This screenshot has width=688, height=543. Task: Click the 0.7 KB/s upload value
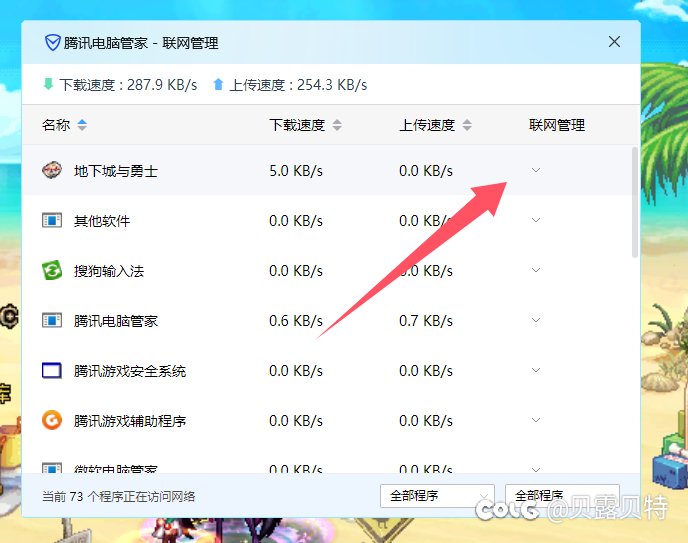pos(426,321)
